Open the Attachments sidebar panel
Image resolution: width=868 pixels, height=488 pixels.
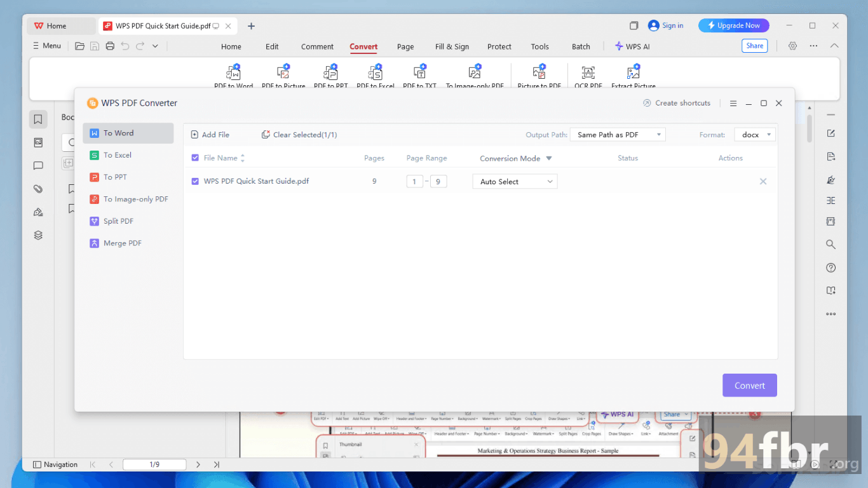click(38, 189)
